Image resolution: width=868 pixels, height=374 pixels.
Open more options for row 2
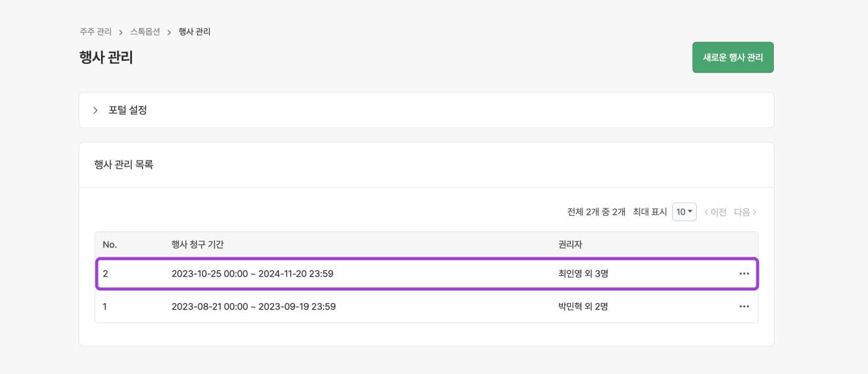click(744, 274)
